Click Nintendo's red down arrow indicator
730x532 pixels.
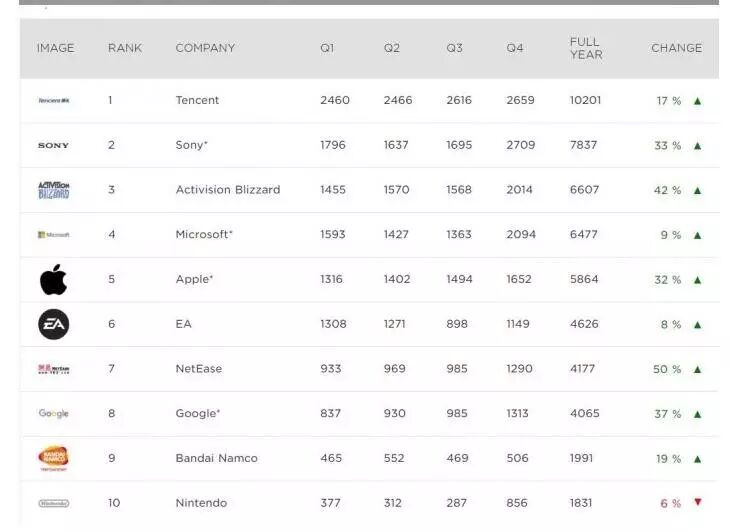pyautogui.click(x=697, y=502)
